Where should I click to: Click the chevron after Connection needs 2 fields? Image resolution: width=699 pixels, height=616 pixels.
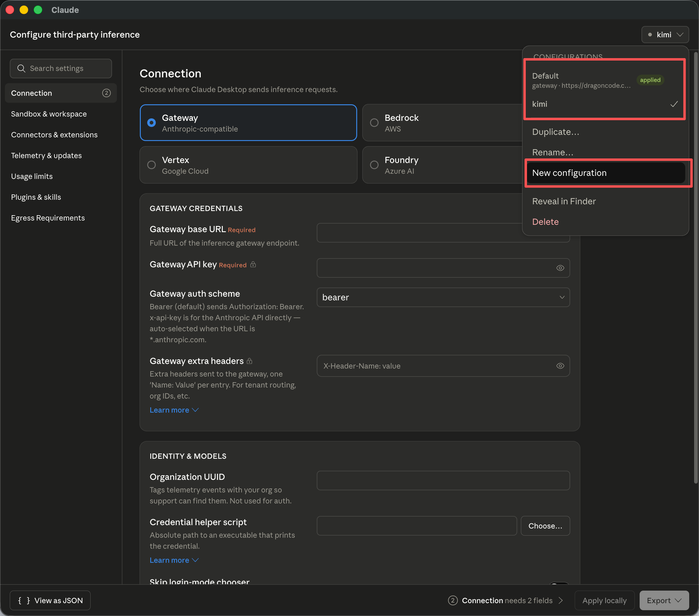[x=560, y=601]
